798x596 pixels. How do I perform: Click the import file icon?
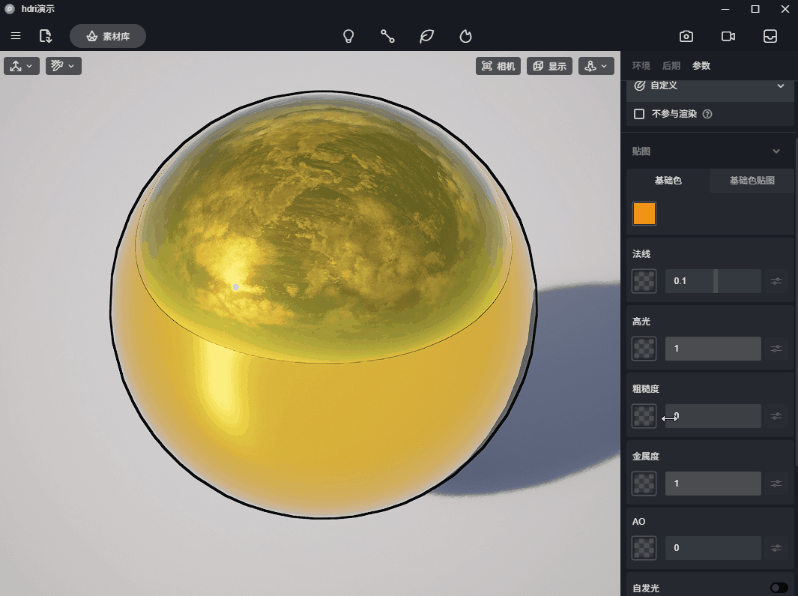click(x=45, y=36)
